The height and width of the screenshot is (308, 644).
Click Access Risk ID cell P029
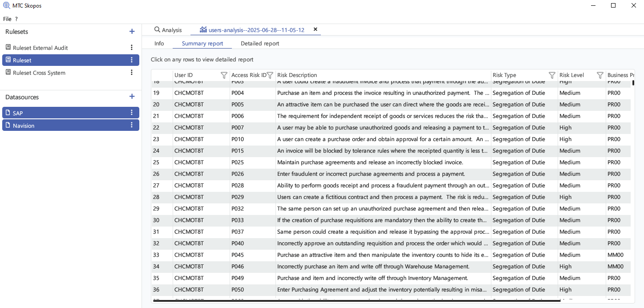[253, 197]
